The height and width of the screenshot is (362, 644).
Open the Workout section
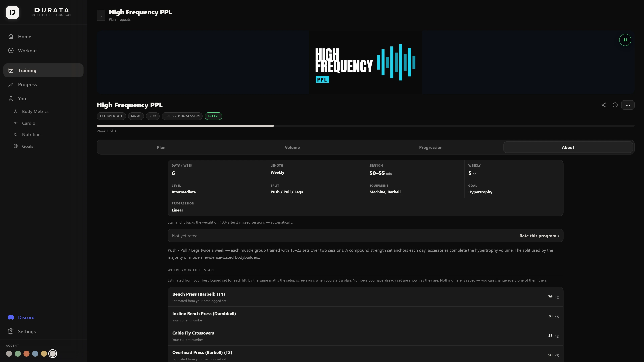click(x=43, y=50)
